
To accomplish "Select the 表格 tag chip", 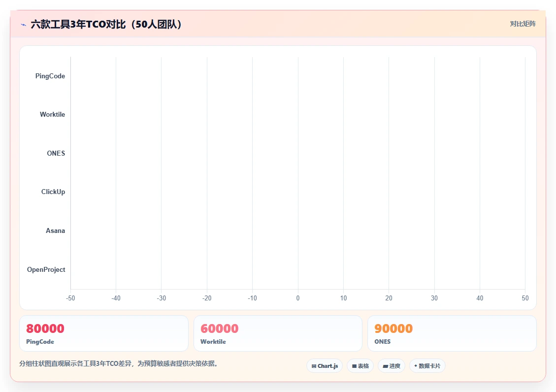I will pos(360,366).
